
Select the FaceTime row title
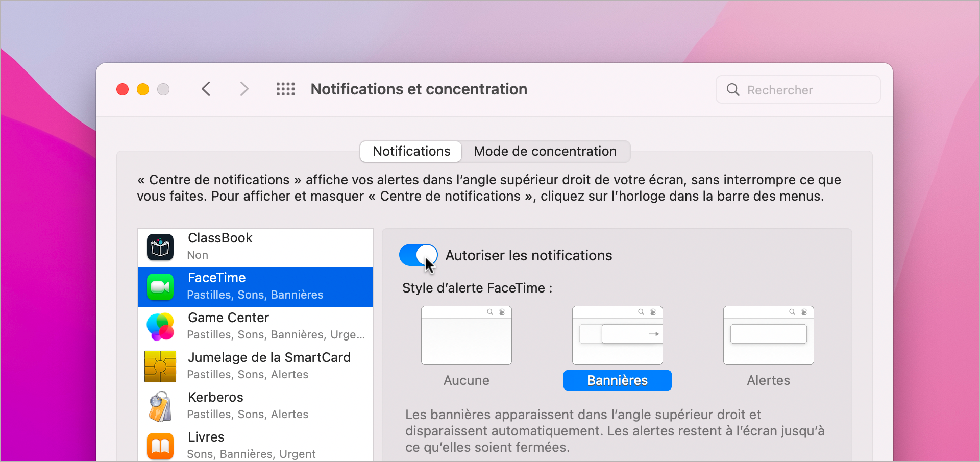(x=217, y=278)
